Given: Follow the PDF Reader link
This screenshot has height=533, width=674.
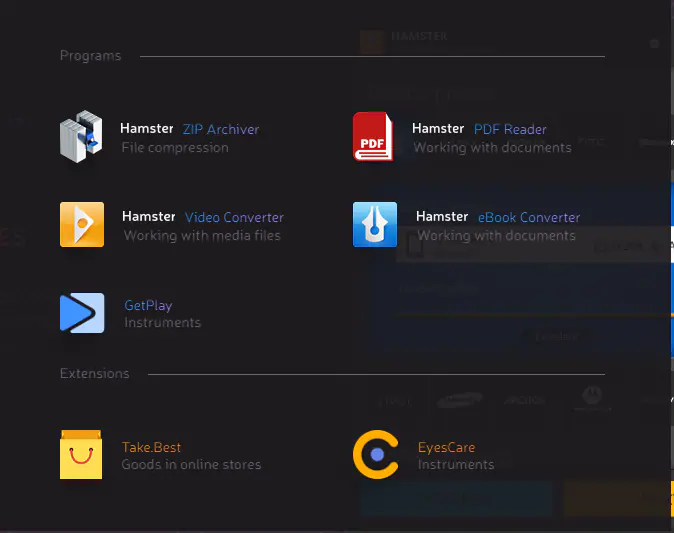Looking at the screenshot, I should [510, 129].
